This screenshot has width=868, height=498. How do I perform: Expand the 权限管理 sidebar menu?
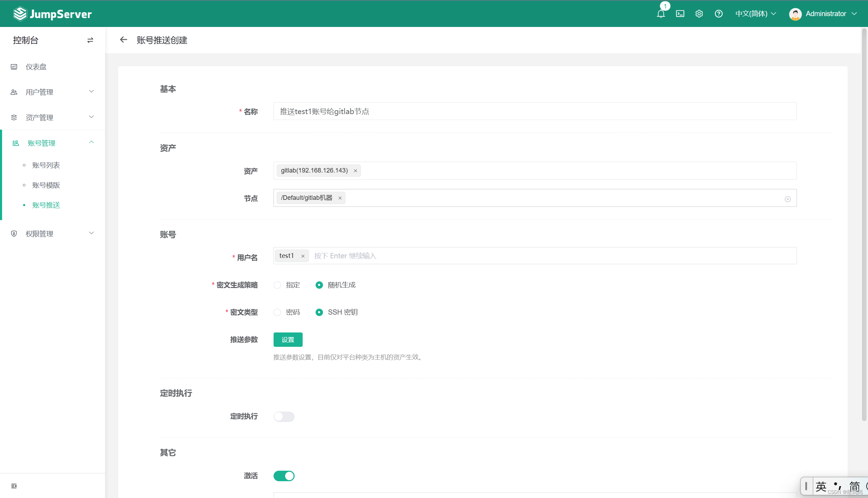(x=53, y=234)
